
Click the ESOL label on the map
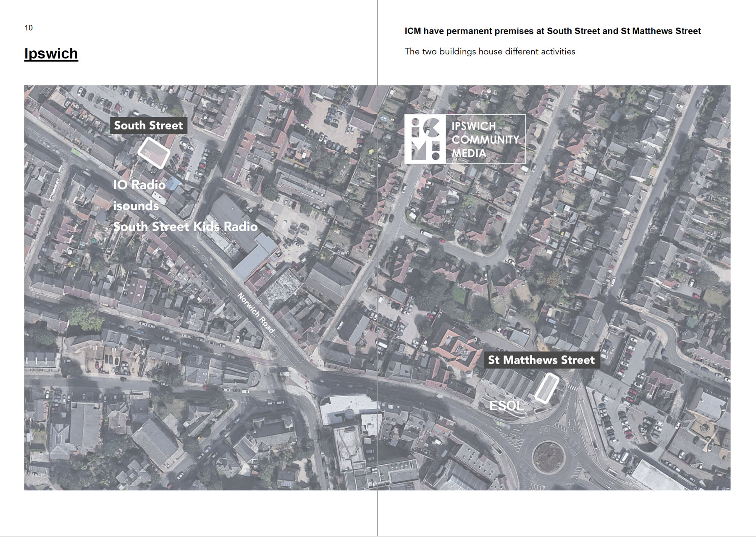506,406
